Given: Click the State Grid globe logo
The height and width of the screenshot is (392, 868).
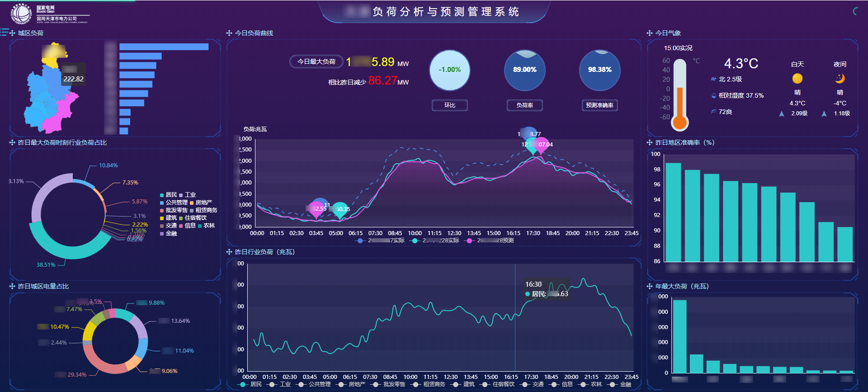Looking at the screenshot, I should pos(21,14).
